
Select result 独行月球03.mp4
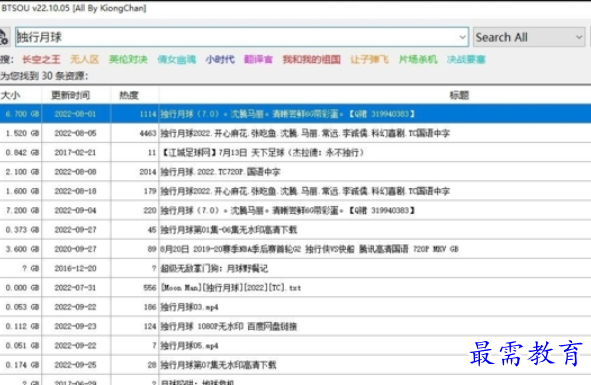tap(296, 307)
